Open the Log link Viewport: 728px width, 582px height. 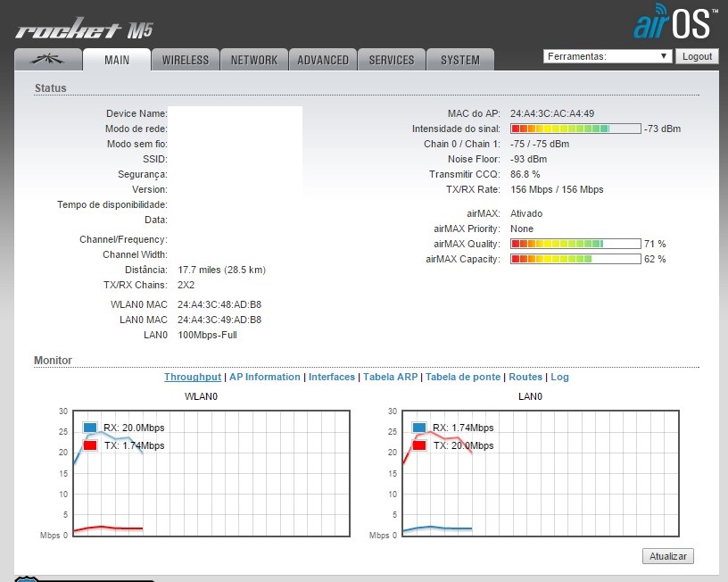[x=559, y=377]
